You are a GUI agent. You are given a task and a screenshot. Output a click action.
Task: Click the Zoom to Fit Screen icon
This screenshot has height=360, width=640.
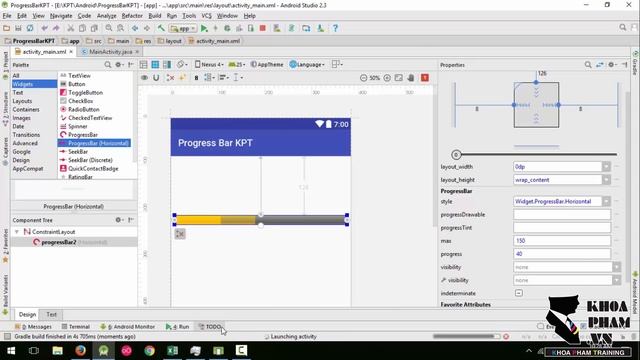pos(398,78)
